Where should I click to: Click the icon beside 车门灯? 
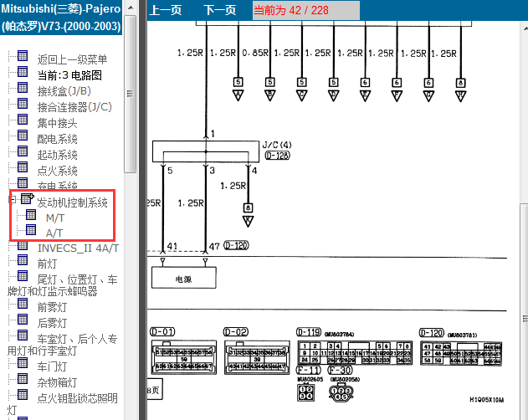(x=23, y=362)
